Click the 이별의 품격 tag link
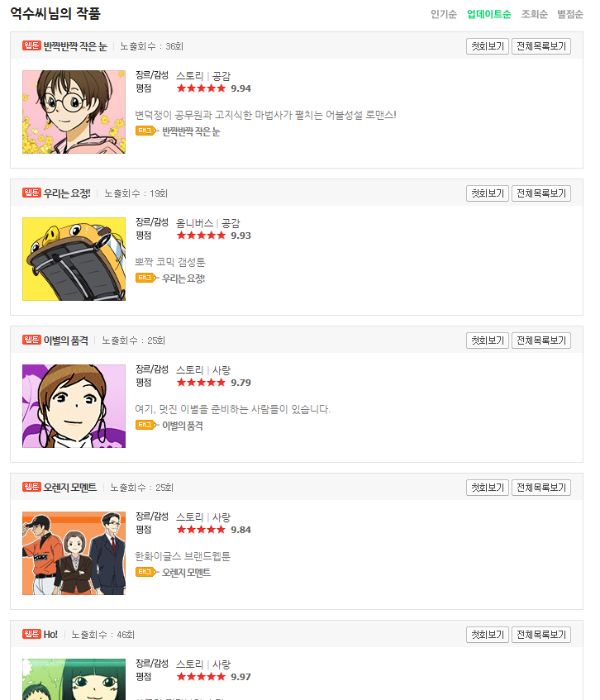The width and height of the screenshot is (600, 700). pyautogui.click(x=182, y=426)
